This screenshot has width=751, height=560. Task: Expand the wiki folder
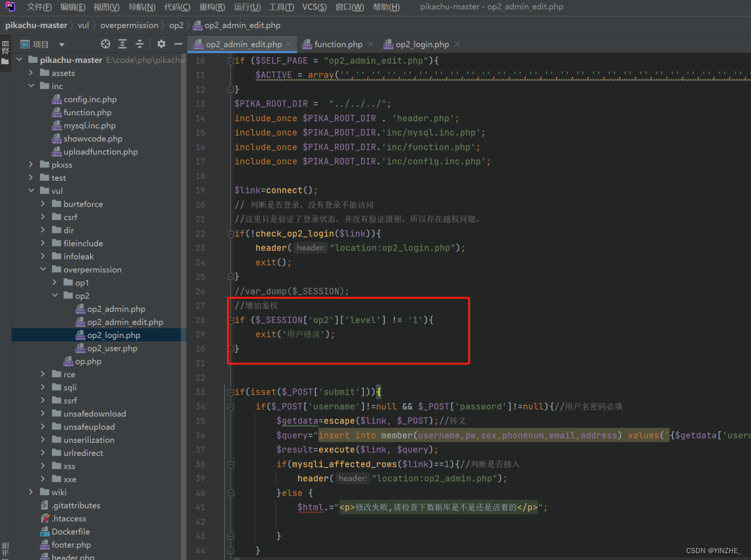click(31, 492)
